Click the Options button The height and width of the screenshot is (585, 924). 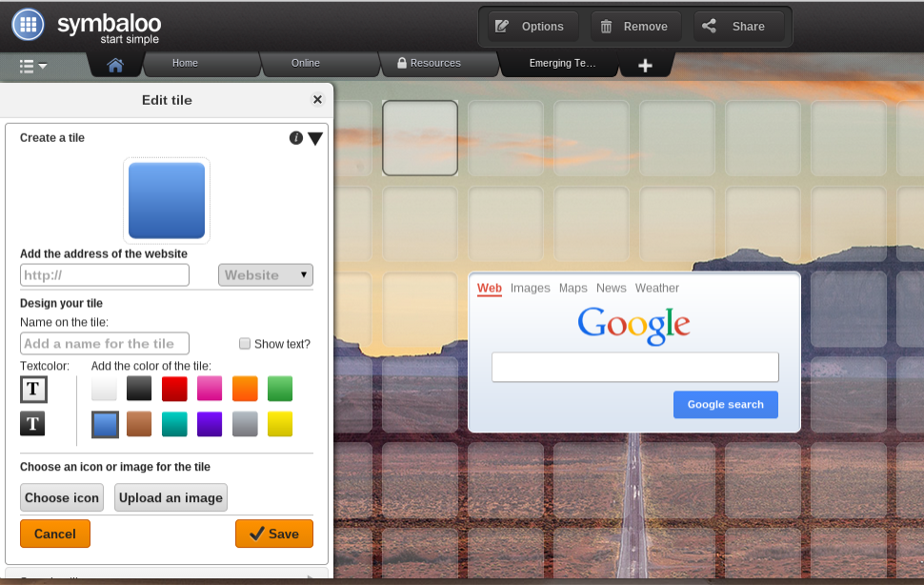point(532,27)
